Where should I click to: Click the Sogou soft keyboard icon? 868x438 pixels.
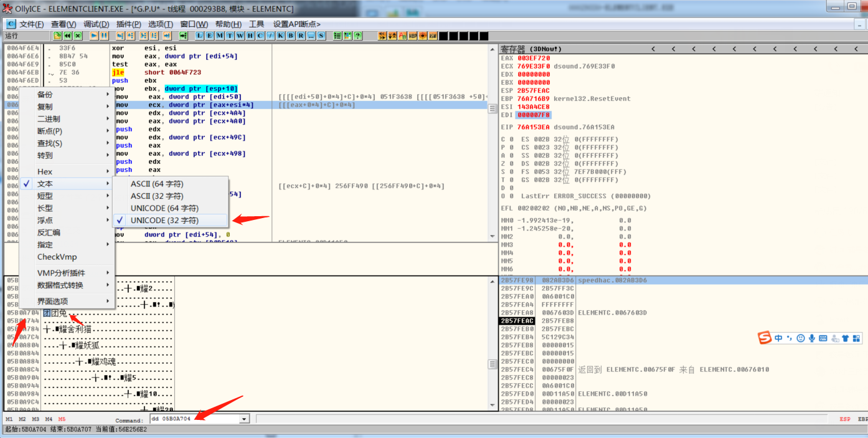click(823, 338)
